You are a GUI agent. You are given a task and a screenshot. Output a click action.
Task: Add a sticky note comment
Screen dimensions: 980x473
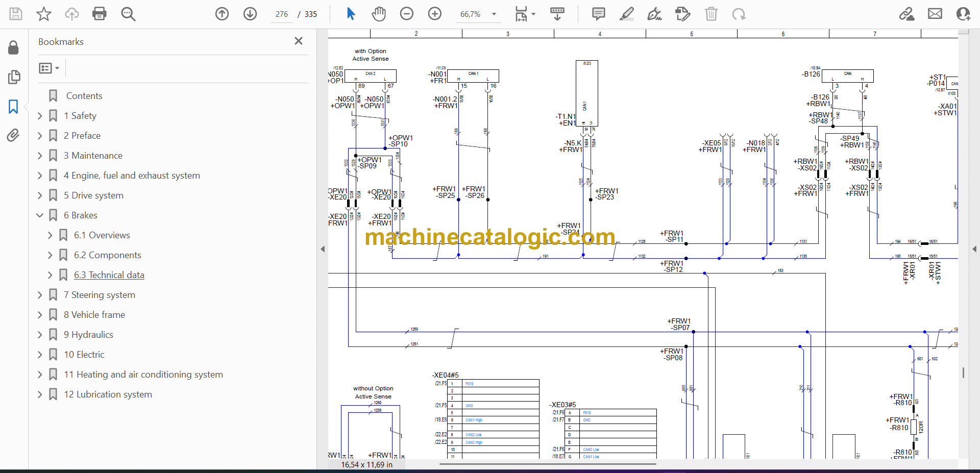598,14
